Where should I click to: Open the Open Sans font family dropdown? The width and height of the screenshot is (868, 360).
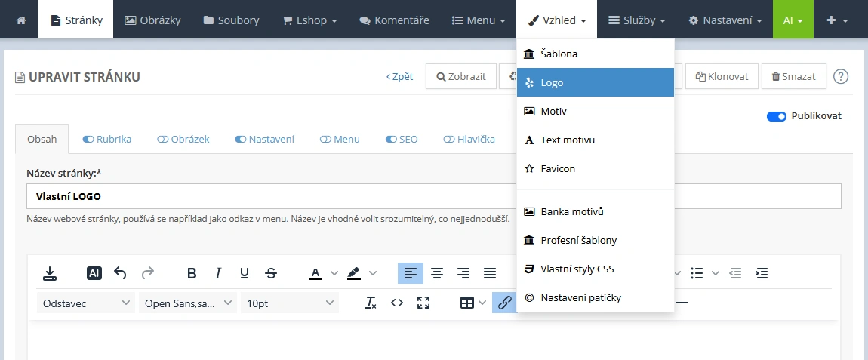coord(188,303)
